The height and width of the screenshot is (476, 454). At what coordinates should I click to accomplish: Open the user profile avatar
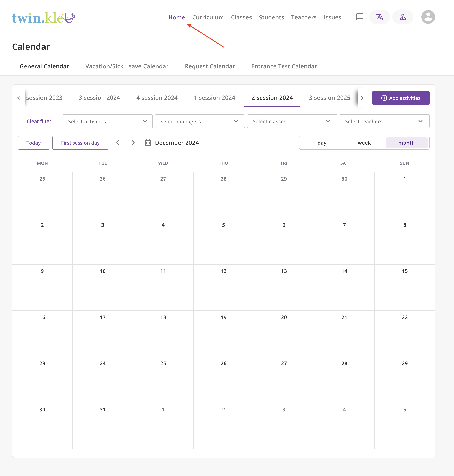(x=428, y=17)
